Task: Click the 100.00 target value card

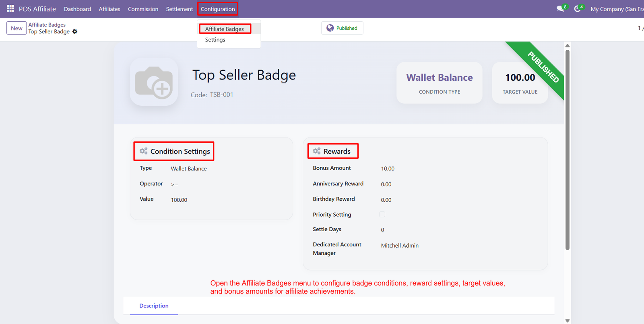Action: coord(520,82)
